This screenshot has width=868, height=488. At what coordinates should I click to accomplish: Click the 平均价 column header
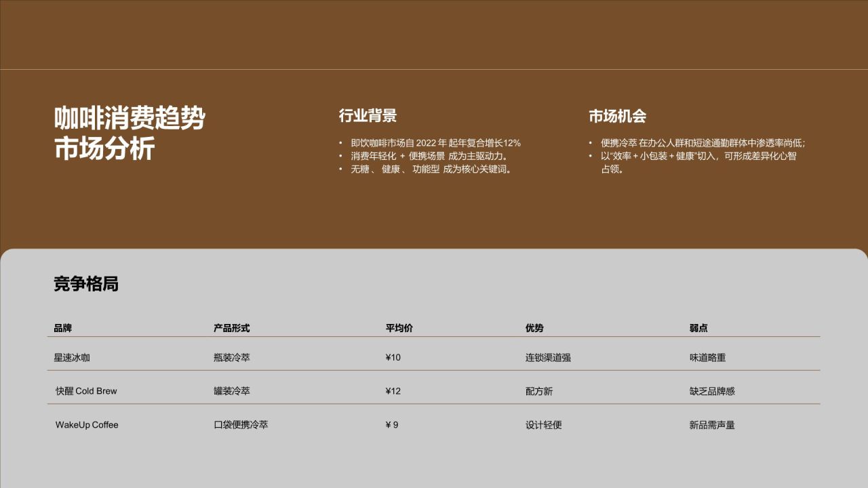(399, 328)
